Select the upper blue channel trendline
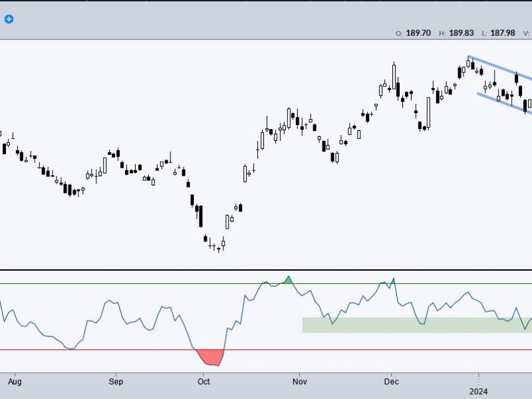532x399 pixels. pos(500,68)
